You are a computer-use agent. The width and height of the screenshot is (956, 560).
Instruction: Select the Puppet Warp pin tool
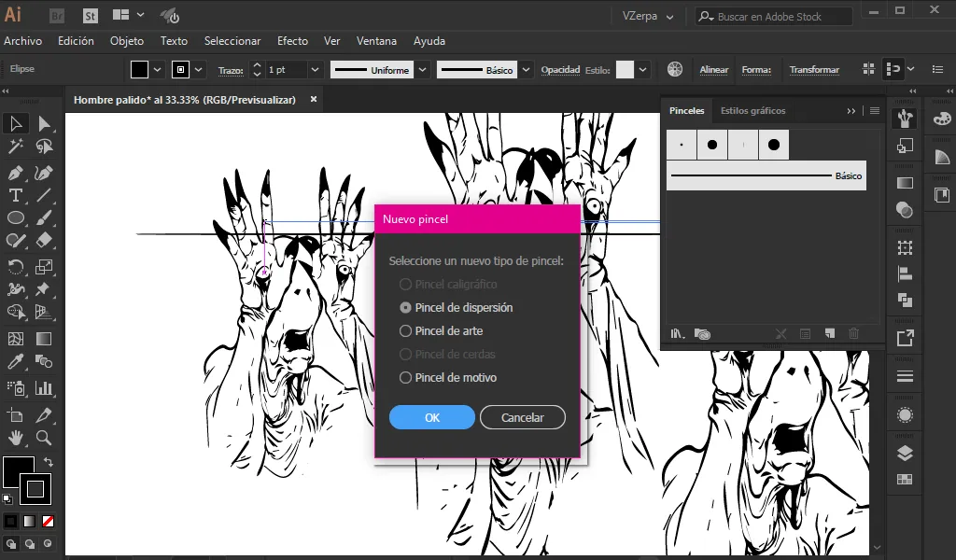44,289
